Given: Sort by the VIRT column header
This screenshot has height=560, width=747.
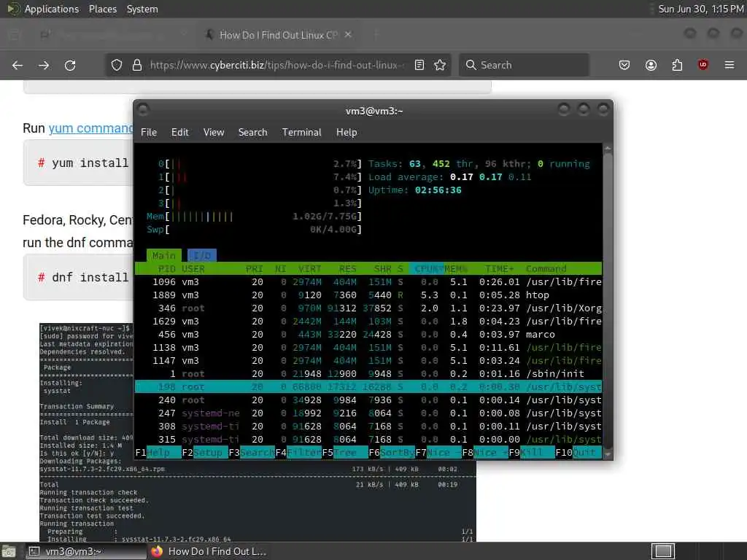Looking at the screenshot, I should (309, 268).
